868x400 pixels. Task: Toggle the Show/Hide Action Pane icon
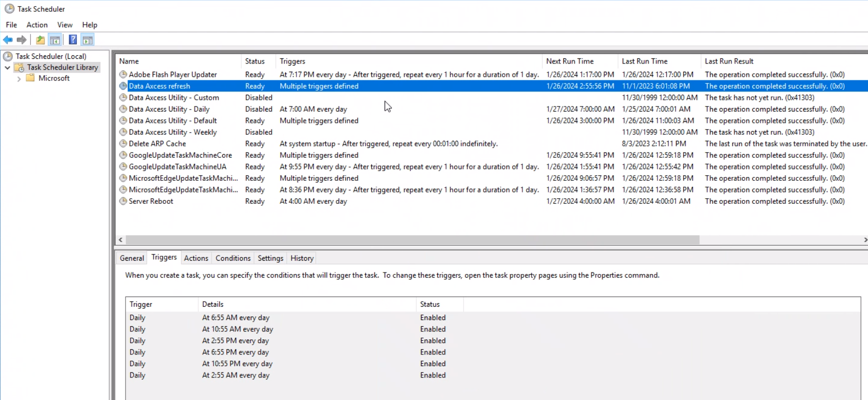click(88, 40)
